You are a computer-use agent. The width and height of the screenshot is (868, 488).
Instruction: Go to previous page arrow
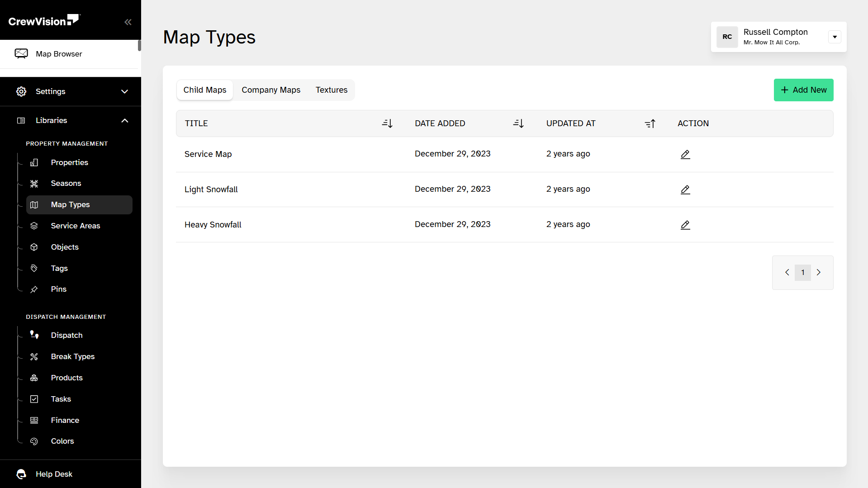(787, 272)
